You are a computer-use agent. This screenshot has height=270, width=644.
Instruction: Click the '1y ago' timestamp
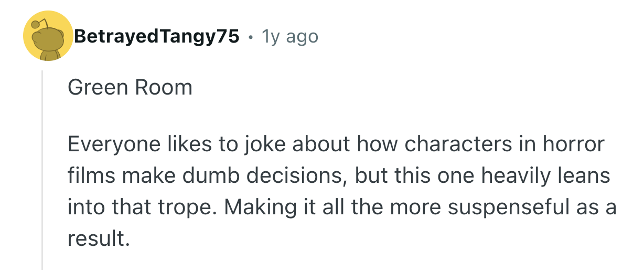pyautogui.click(x=290, y=36)
